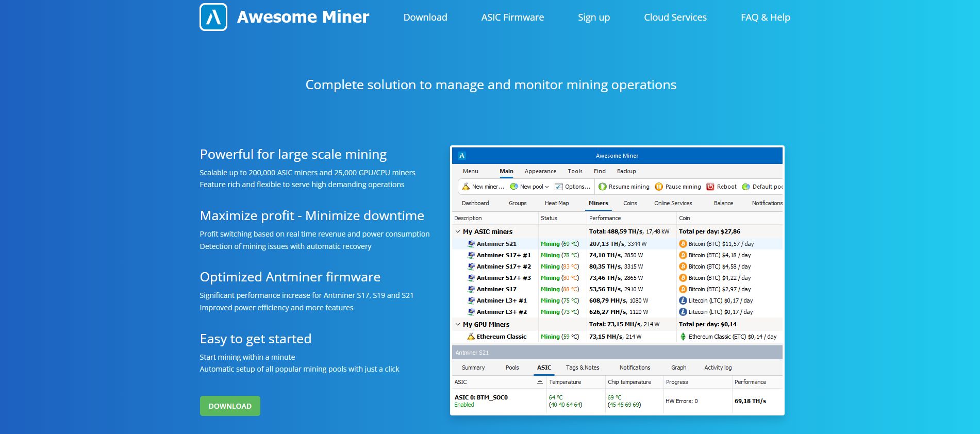Image resolution: width=980 pixels, height=434 pixels.
Task: Click the Ethereum Classic coin icon
Action: pyautogui.click(x=683, y=337)
